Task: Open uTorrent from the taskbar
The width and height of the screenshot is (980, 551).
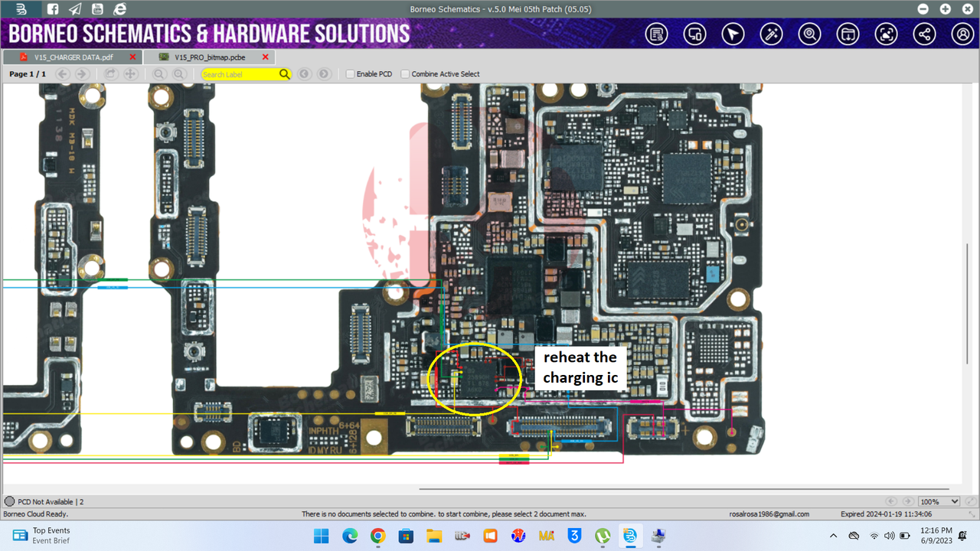Action: click(603, 536)
